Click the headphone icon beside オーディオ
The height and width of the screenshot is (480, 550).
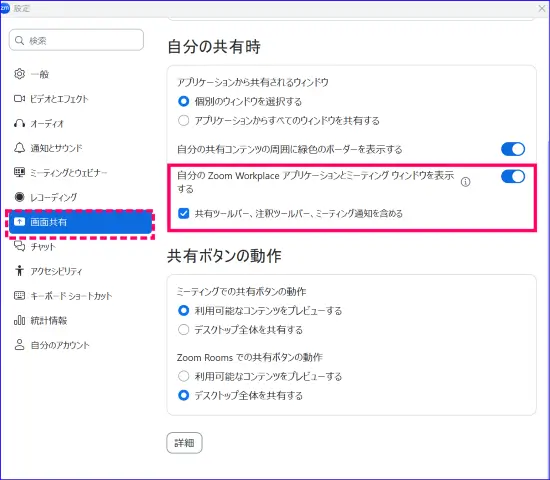[19, 123]
